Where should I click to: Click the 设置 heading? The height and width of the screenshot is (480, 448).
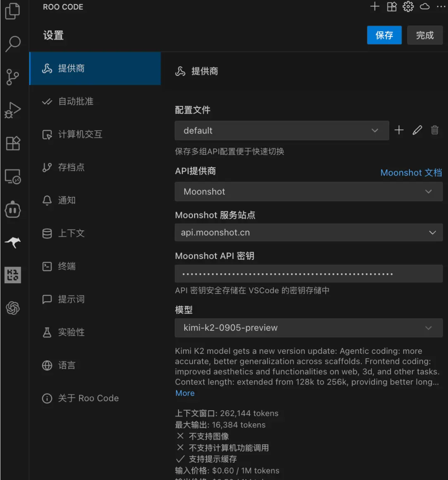(x=53, y=35)
